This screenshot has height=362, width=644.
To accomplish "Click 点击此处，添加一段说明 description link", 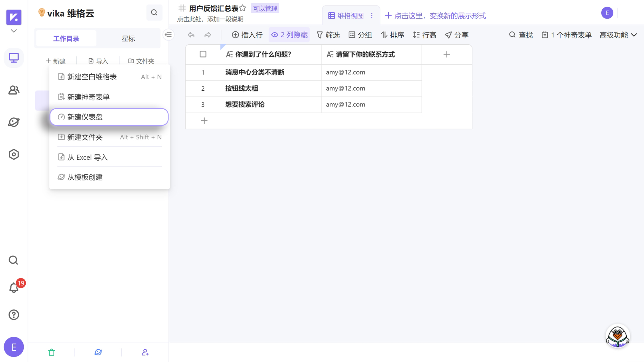I will point(210,19).
